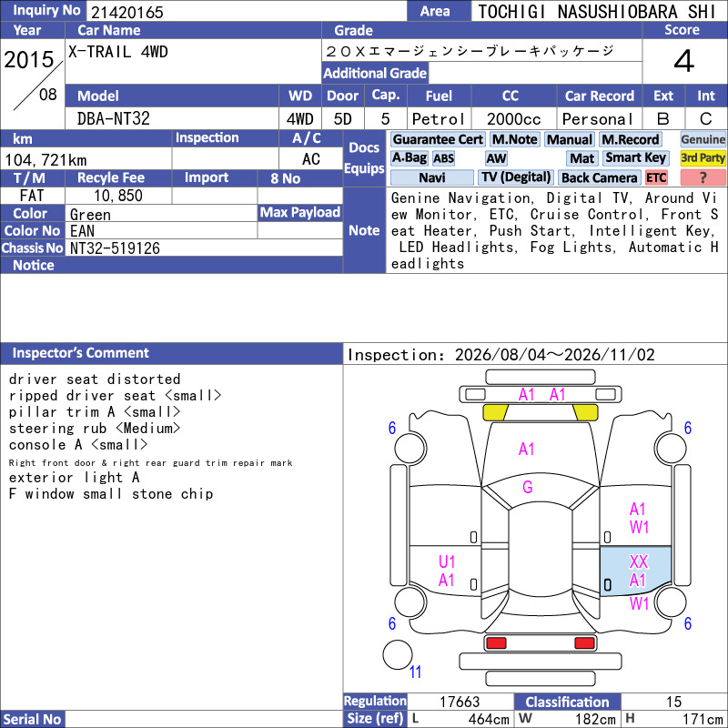Click the year 2015
The width and height of the screenshot is (728, 728).
(x=29, y=59)
